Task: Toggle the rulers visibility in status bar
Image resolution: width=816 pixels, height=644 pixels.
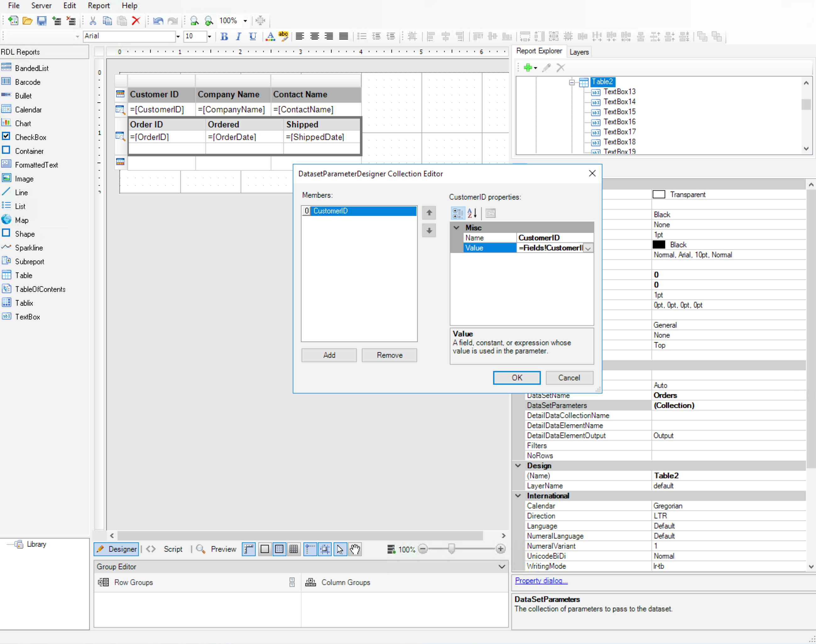Action: [249, 549]
